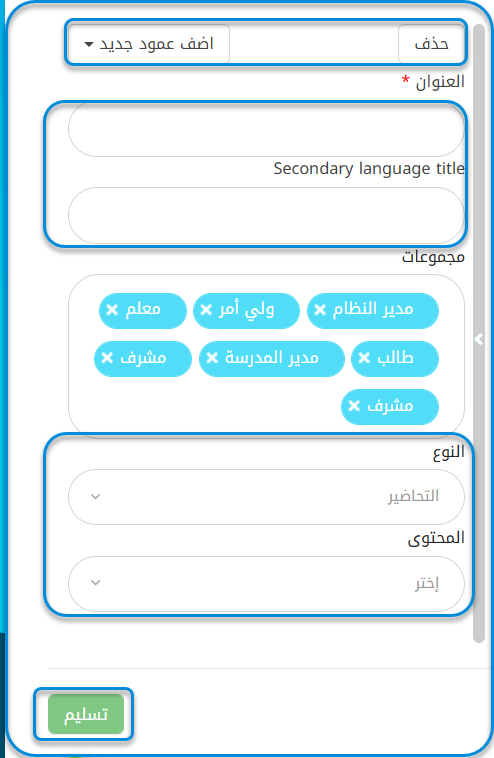Click the chevron of the النوع dropdown
Screen dimensions: 494x758
(96, 496)
